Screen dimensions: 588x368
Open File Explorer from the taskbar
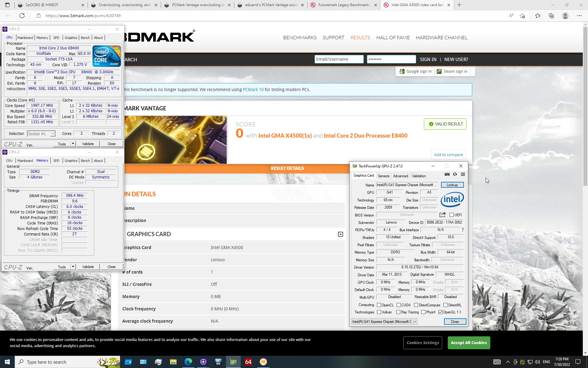(173, 362)
